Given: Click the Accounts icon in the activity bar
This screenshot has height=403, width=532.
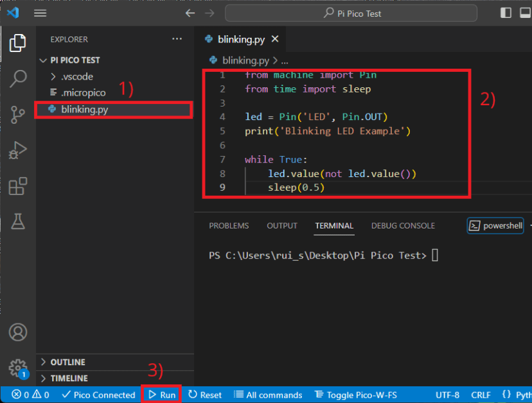Looking at the screenshot, I should pos(17,332).
